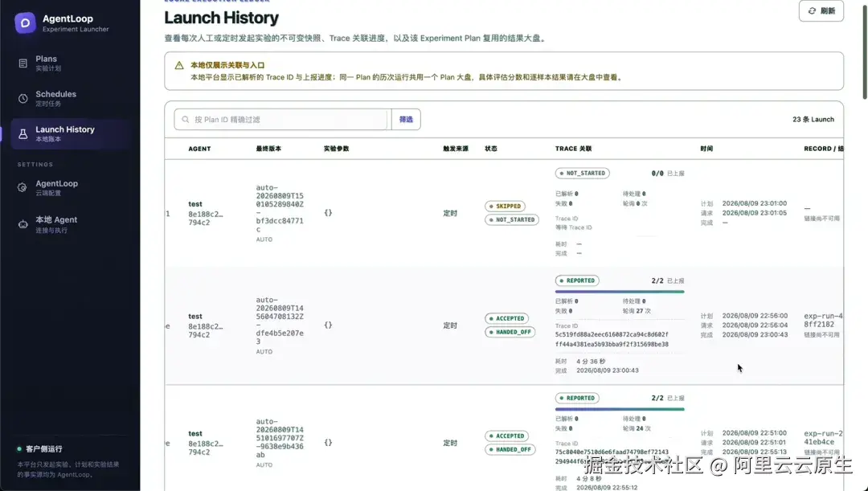868x491 pixels.
Task: Click the RECORD column header
Action: [x=823, y=149]
